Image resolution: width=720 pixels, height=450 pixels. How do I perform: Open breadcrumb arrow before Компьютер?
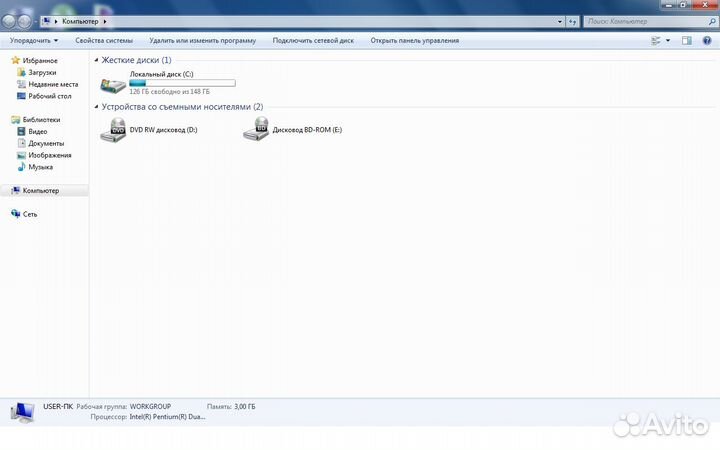click(x=56, y=22)
